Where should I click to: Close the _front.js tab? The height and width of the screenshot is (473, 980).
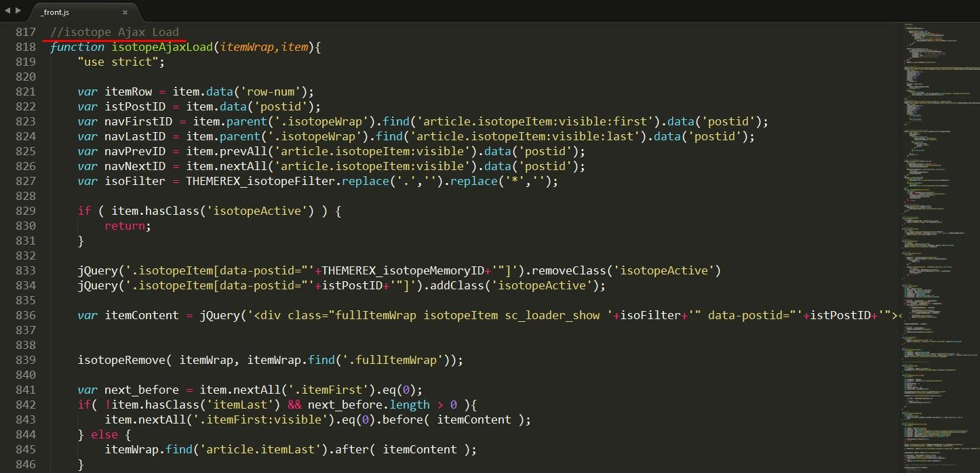125,12
